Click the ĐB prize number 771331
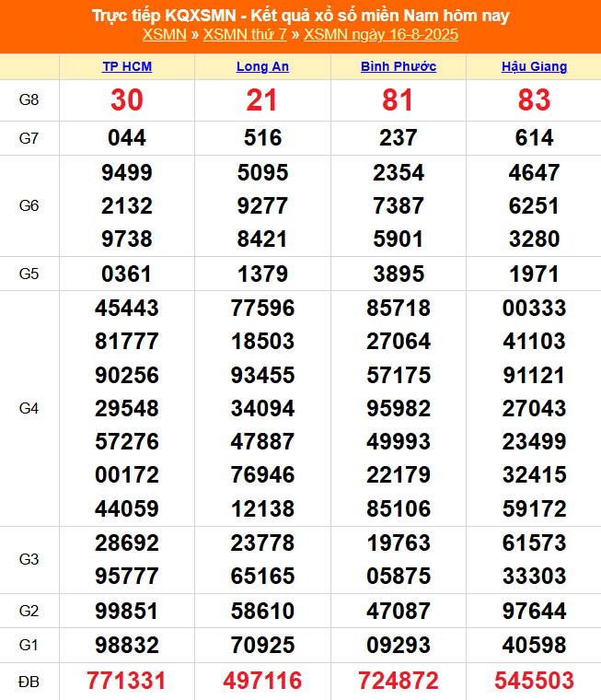This screenshot has height=700, width=601. pyautogui.click(x=127, y=681)
